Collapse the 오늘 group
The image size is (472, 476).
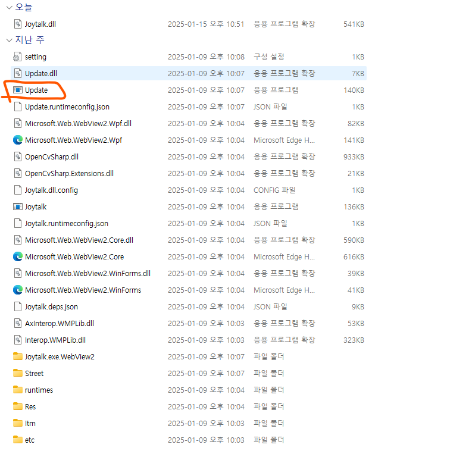click(9, 7)
